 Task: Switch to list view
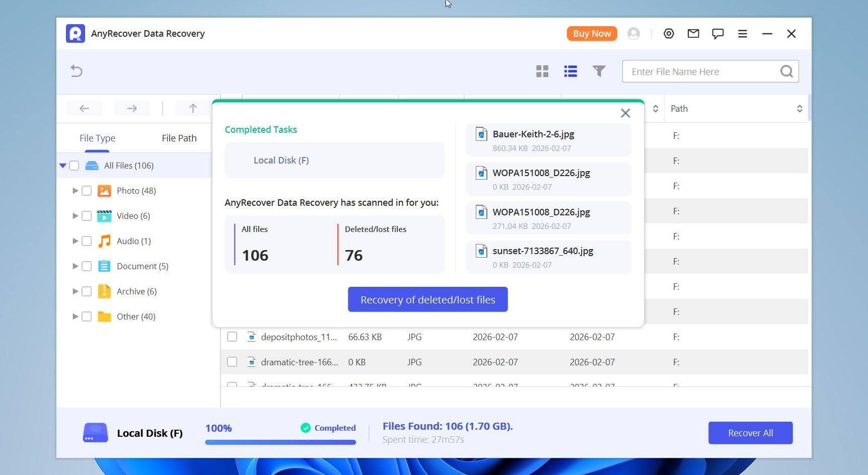(x=570, y=71)
